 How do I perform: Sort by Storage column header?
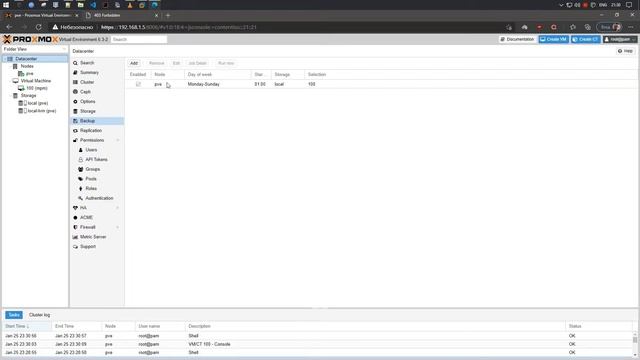tap(288, 75)
